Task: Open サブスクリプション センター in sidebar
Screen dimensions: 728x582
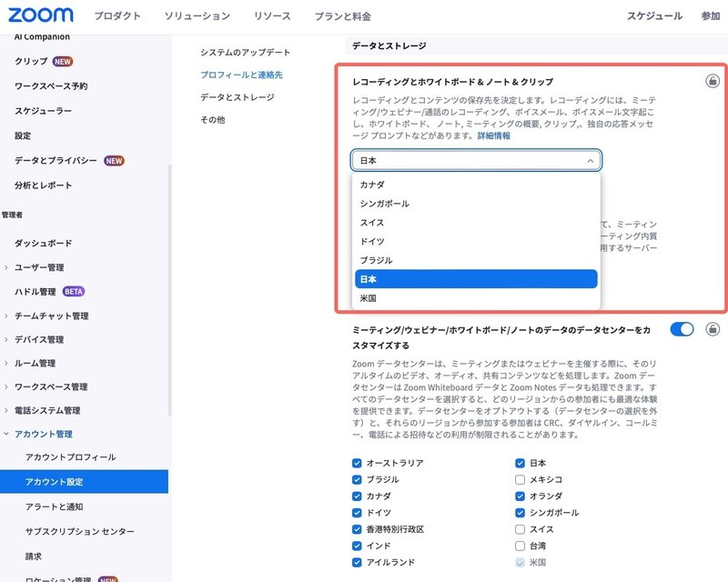Action: coord(80,531)
